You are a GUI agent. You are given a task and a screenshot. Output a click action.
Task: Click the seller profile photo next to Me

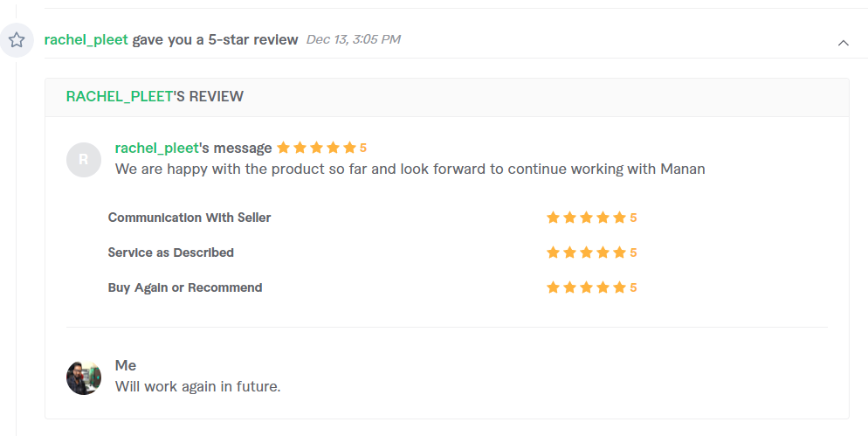pos(84,377)
